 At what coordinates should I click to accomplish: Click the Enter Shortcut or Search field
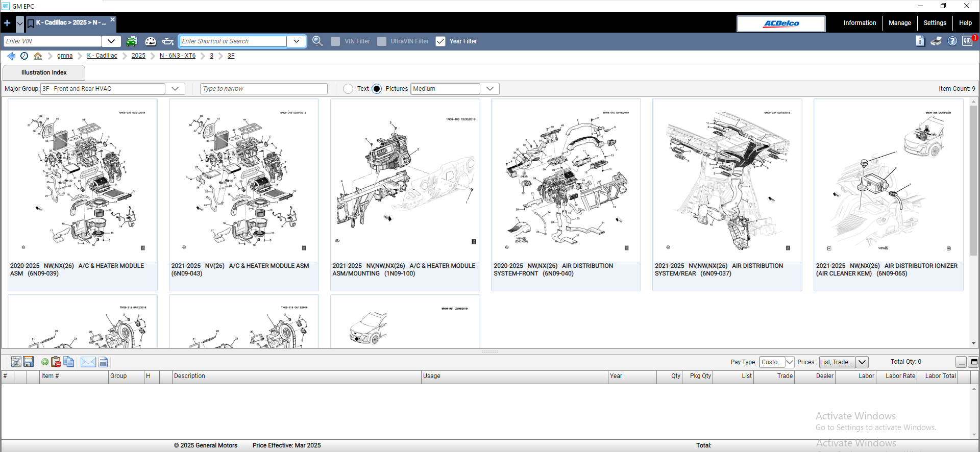(233, 41)
